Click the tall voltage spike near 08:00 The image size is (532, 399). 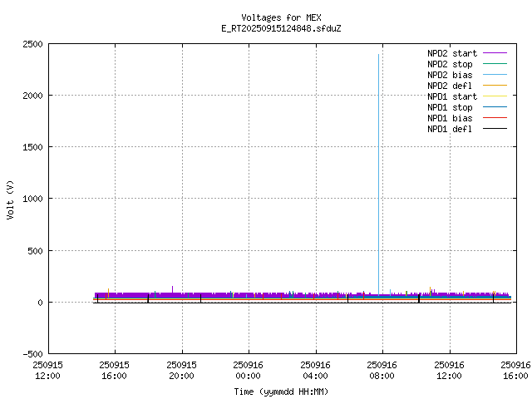[x=379, y=166]
